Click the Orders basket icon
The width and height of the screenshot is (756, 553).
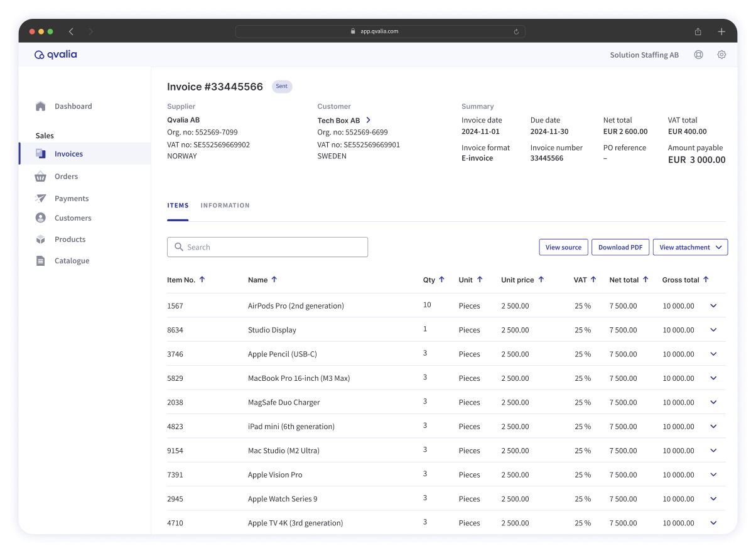(x=41, y=177)
